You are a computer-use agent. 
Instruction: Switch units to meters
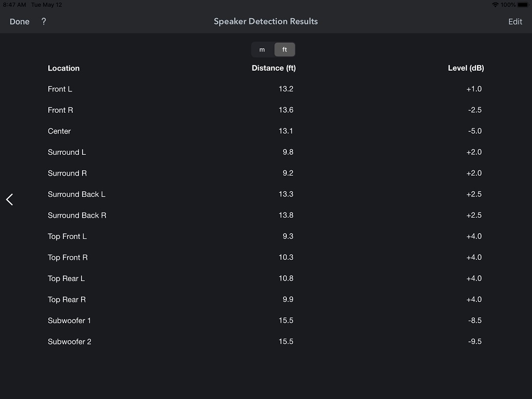tap(262, 50)
